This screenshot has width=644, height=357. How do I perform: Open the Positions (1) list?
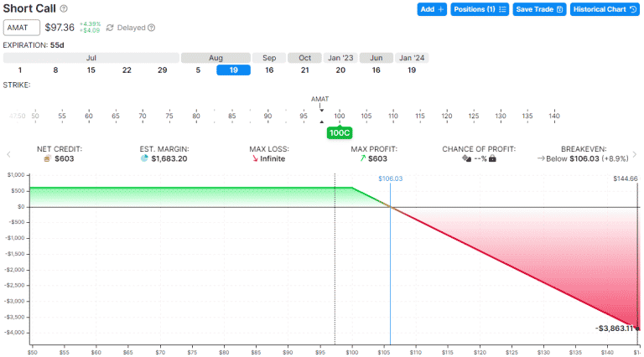(x=479, y=9)
